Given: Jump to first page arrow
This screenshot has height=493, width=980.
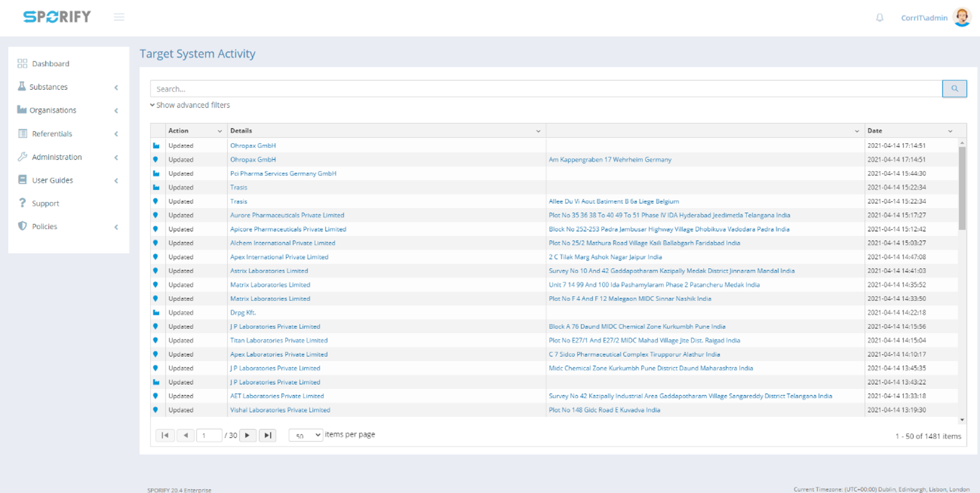Looking at the screenshot, I should 165,435.
